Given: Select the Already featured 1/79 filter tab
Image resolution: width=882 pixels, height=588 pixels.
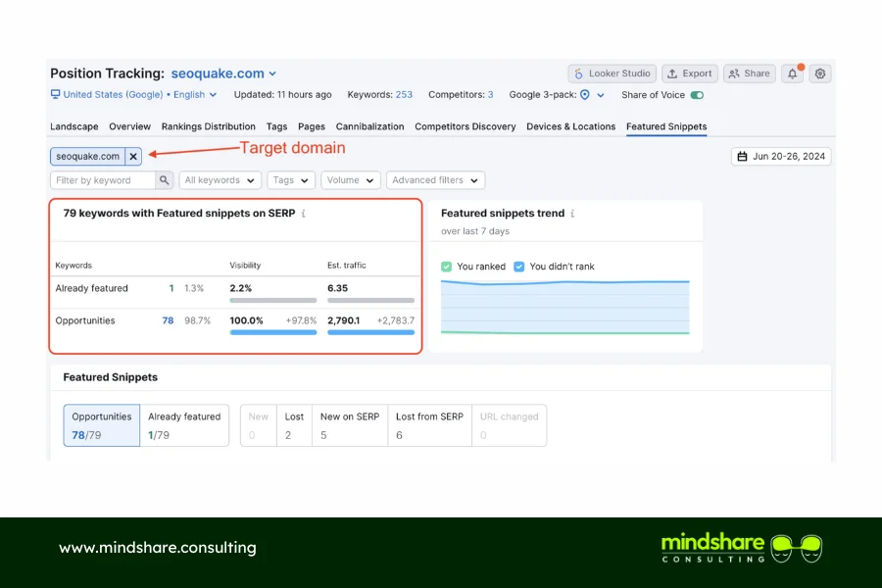Looking at the screenshot, I should click(184, 425).
